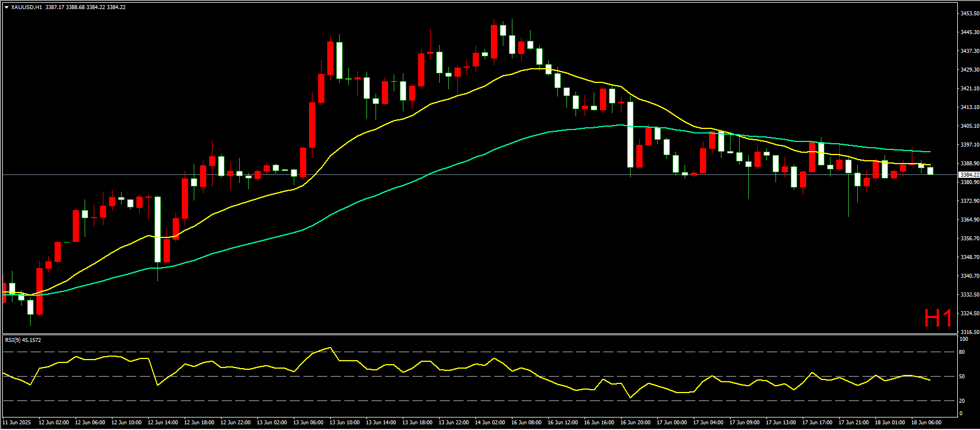The width and height of the screenshot is (980, 430).
Task: Click the 17 Jun 21:00 time label
Action: tap(853, 422)
